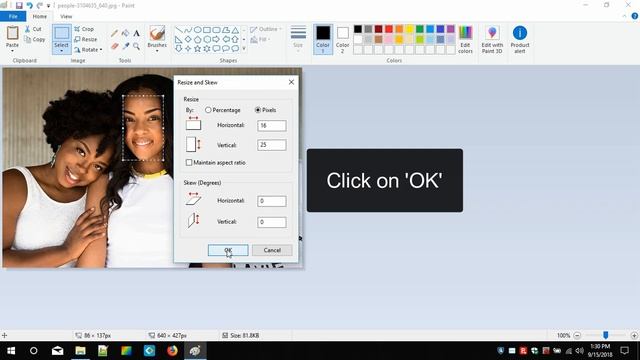Open the Paste dropdown arrow
This screenshot has height=360, width=640.
pos(12,51)
